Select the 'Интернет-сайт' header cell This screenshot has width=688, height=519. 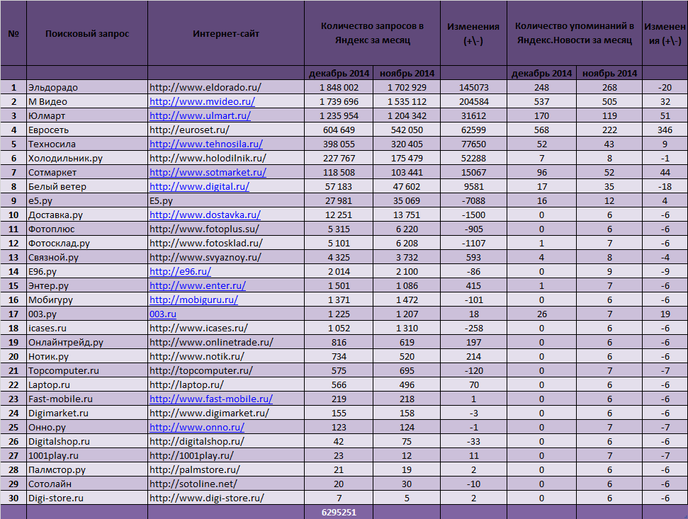(226, 34)
